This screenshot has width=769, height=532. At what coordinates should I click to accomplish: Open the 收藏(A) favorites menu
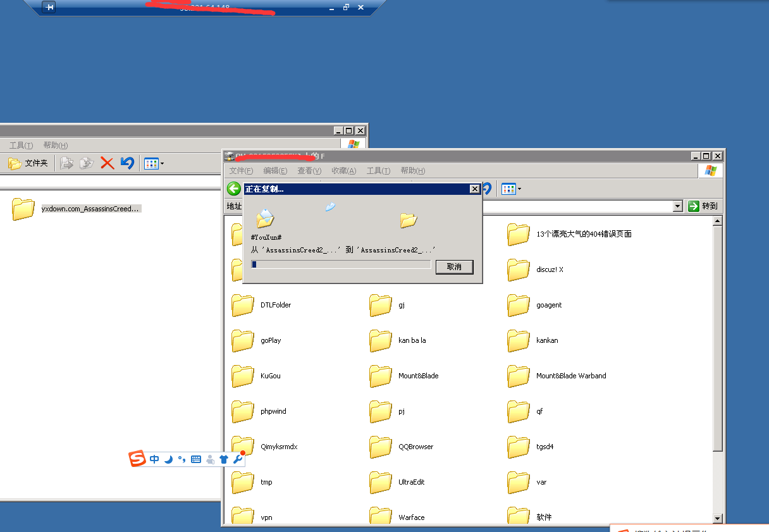point(343,171)
